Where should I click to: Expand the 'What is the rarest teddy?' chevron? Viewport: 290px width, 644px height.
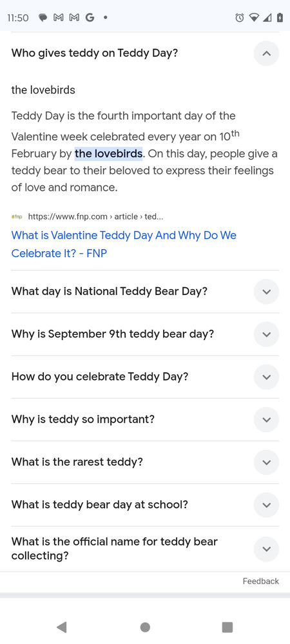266,462
